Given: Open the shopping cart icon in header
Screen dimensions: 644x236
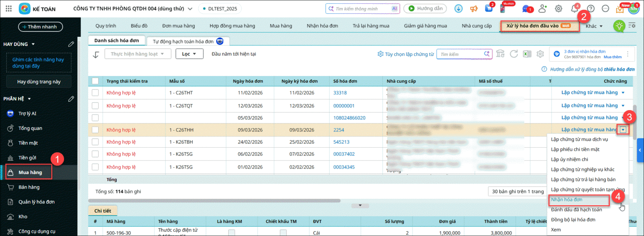Looking at the screenshot, I should coord(489,8).
